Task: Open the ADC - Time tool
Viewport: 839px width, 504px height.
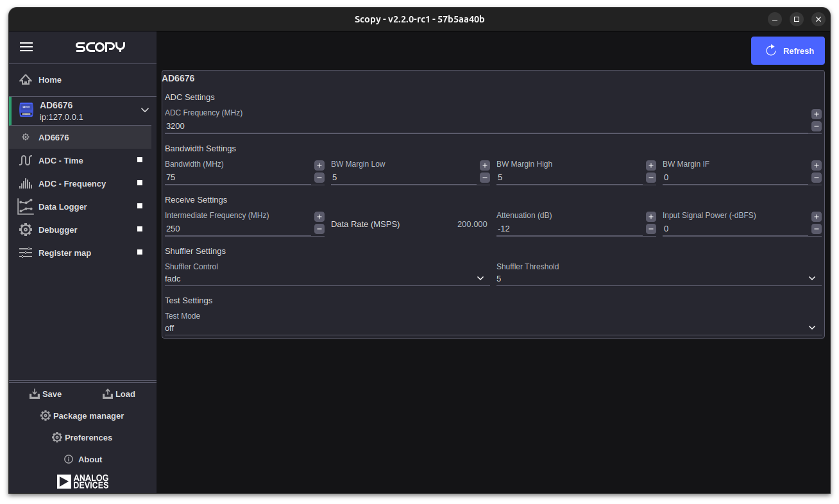Action: (80, 161)
